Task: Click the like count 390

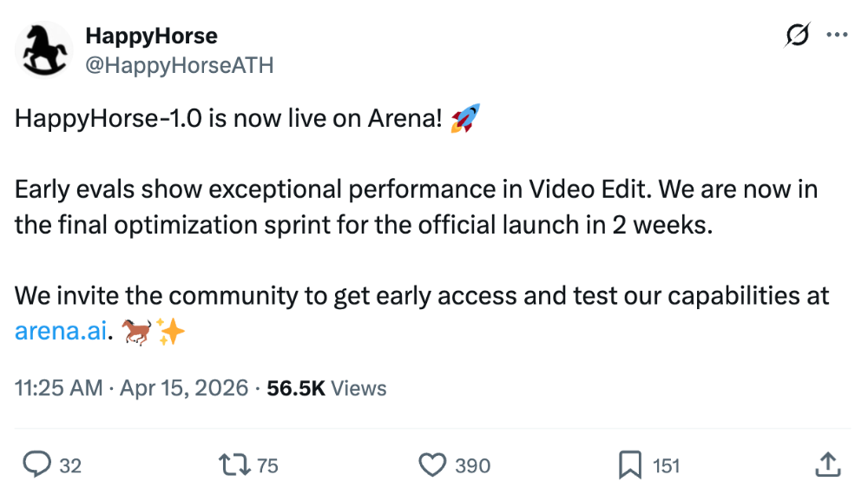Action: pyautogui.click(x=472, y=466)
